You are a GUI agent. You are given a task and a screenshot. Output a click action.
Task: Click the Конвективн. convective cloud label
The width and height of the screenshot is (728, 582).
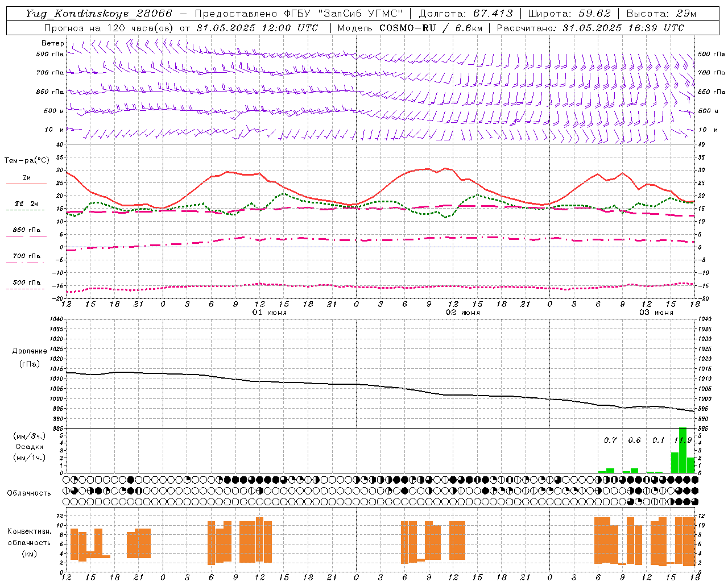point(30,531)
